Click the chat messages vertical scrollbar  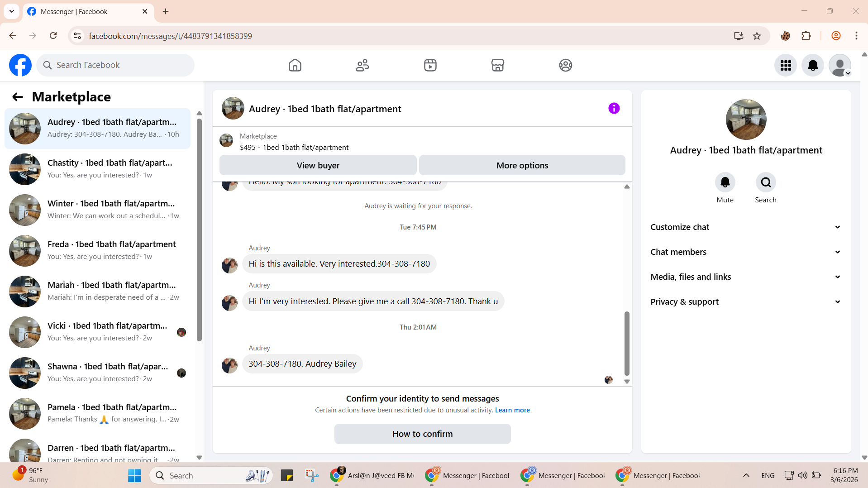(x=627, y=343)
